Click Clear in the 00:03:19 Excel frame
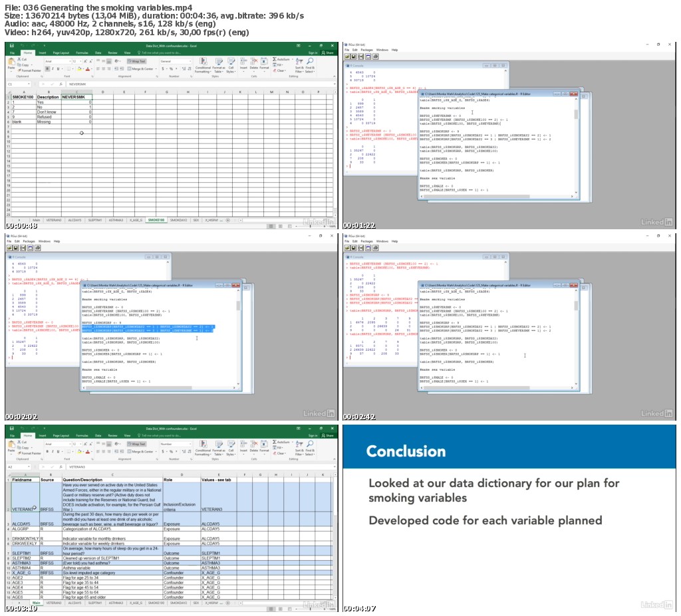 pos(279,453)
